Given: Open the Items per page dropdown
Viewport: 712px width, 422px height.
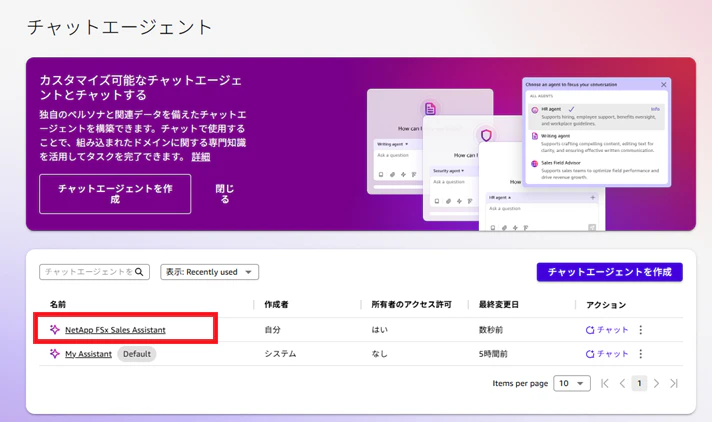Looking at the screenshot, I should pyautogui.click(x=572, y=383).
